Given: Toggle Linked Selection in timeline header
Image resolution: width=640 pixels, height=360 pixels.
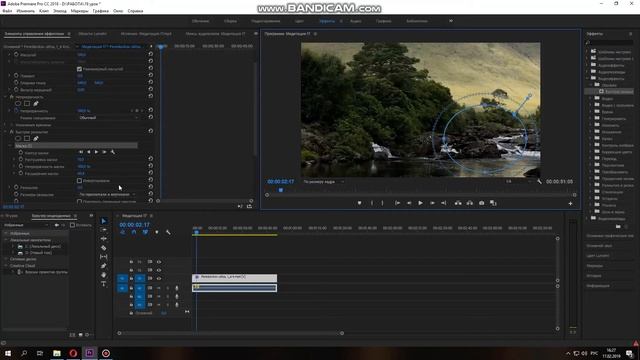Looking at the screenshot, I should pos(145,232).
